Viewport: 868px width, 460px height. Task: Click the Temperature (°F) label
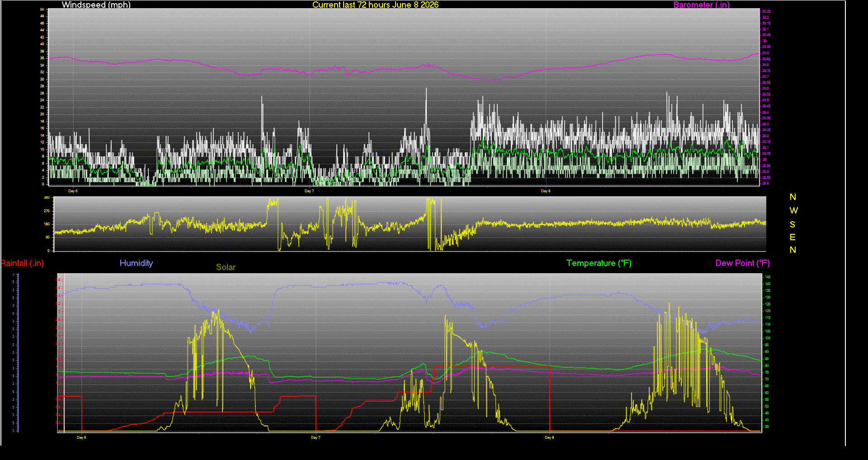[x=599, y=263]
